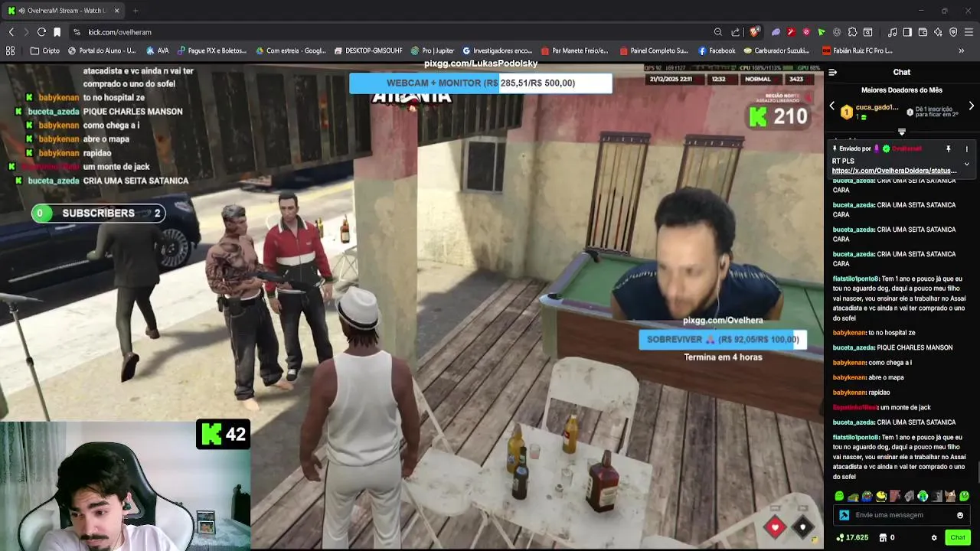Open the Portal do Aluno bookmark
Image resolution: width=980 pixels, height=551 pixels.
(102, 51)
